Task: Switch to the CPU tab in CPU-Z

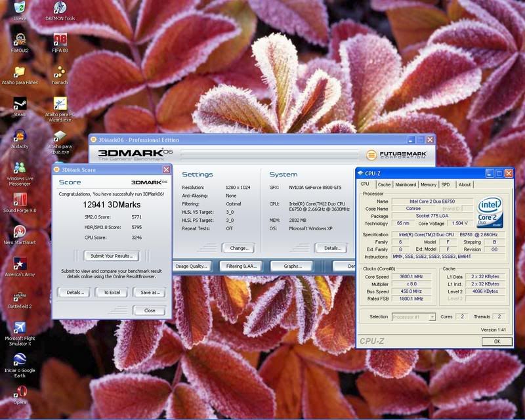Action: tap(365, 184)
